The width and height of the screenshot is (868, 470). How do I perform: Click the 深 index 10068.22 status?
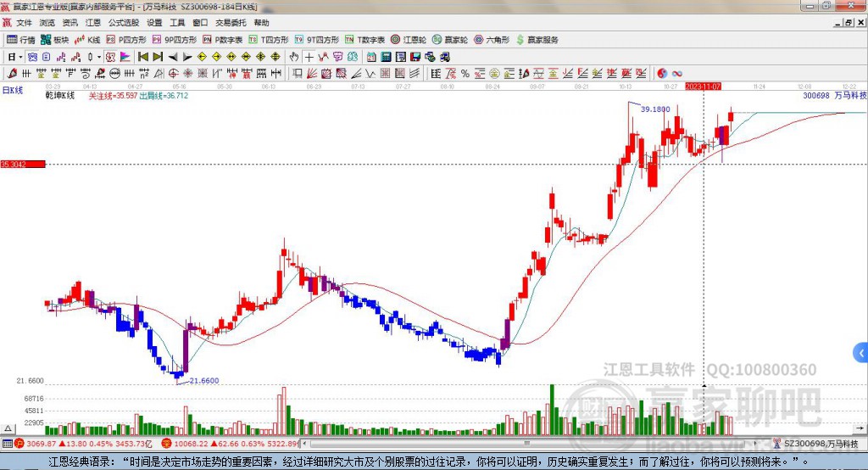coord(230,444)
